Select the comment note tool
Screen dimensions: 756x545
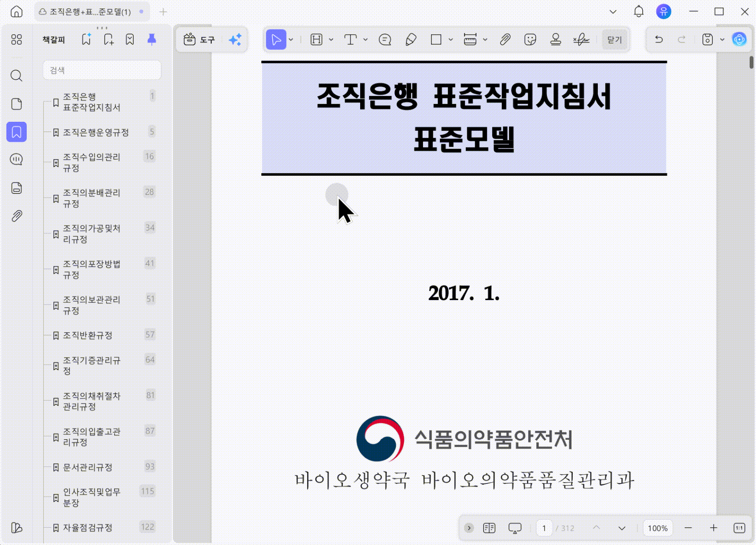[385, 40]
